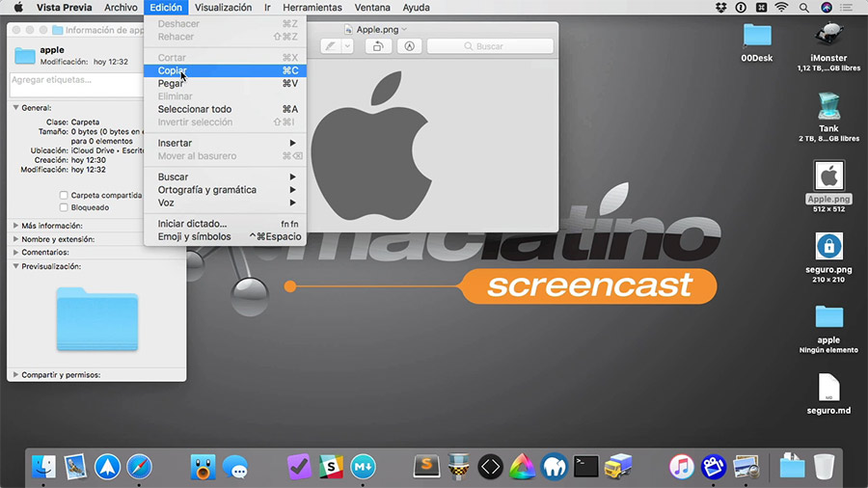Select the seguro.png file on desktop
The width and height of the screenshot is (868, 488).
pos(828,247)
